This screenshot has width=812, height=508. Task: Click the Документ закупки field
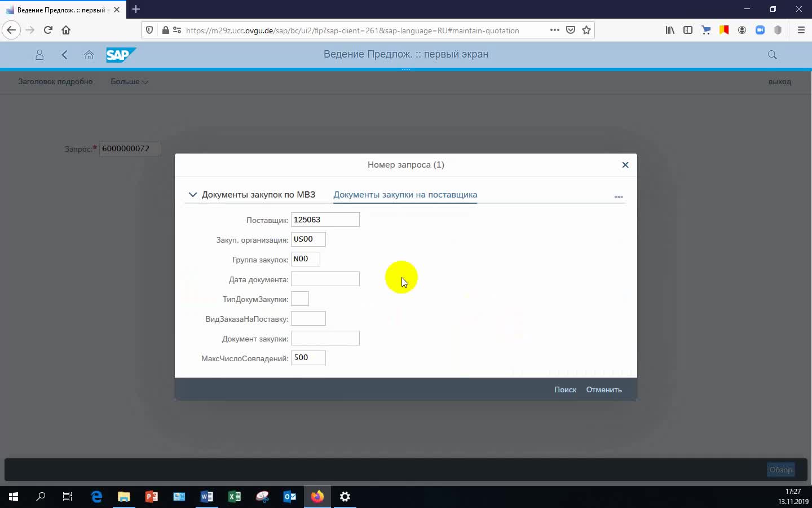(325, 338)
